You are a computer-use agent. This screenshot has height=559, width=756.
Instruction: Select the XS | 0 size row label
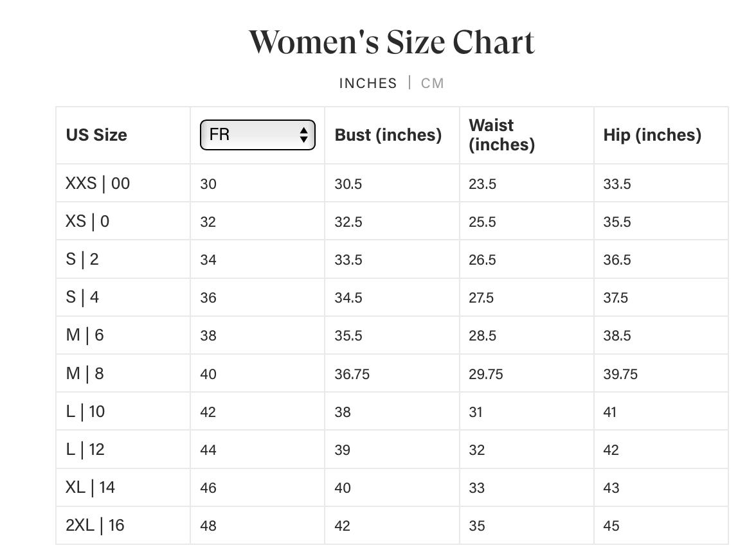point(87,222)
